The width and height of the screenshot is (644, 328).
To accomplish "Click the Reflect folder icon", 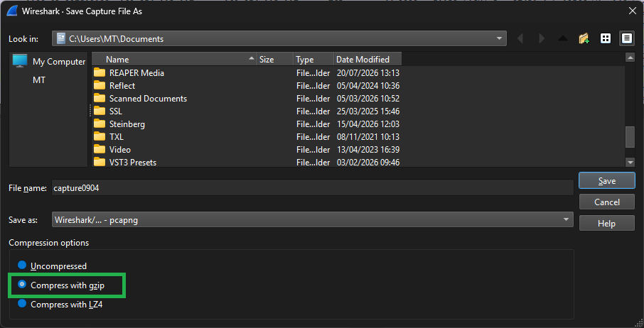I will point(100,86).
